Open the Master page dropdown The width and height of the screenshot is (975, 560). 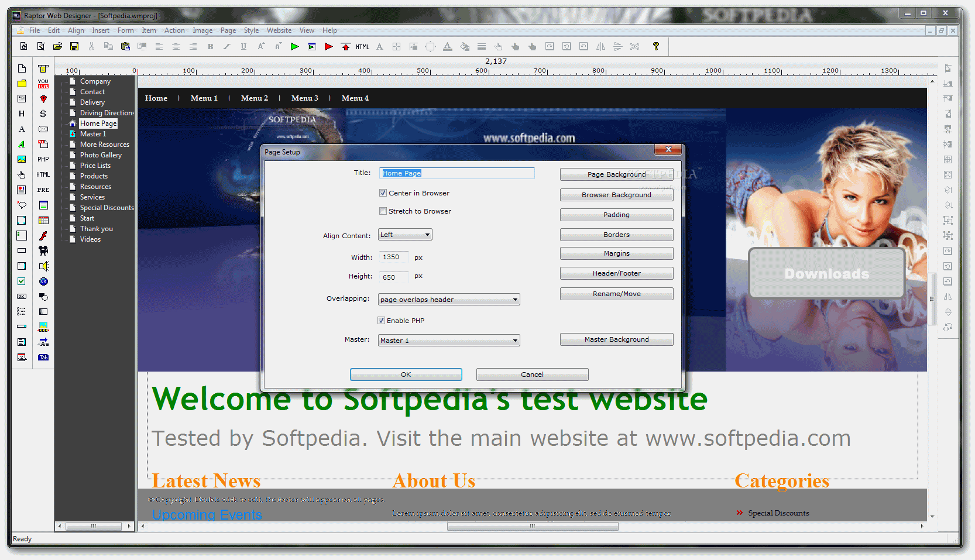tap(449, 341)
